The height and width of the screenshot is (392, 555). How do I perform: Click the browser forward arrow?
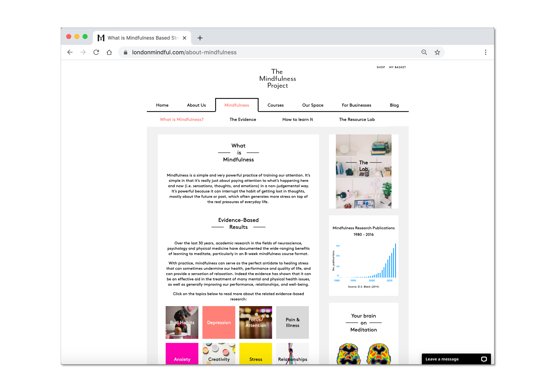click(x=83, y=52)
